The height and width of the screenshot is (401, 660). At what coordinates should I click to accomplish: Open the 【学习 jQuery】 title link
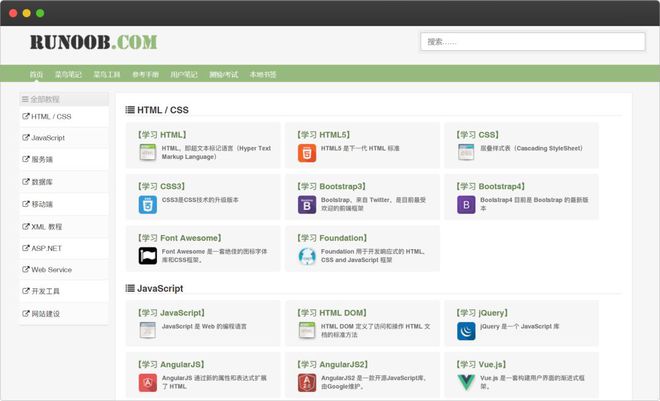482,313
